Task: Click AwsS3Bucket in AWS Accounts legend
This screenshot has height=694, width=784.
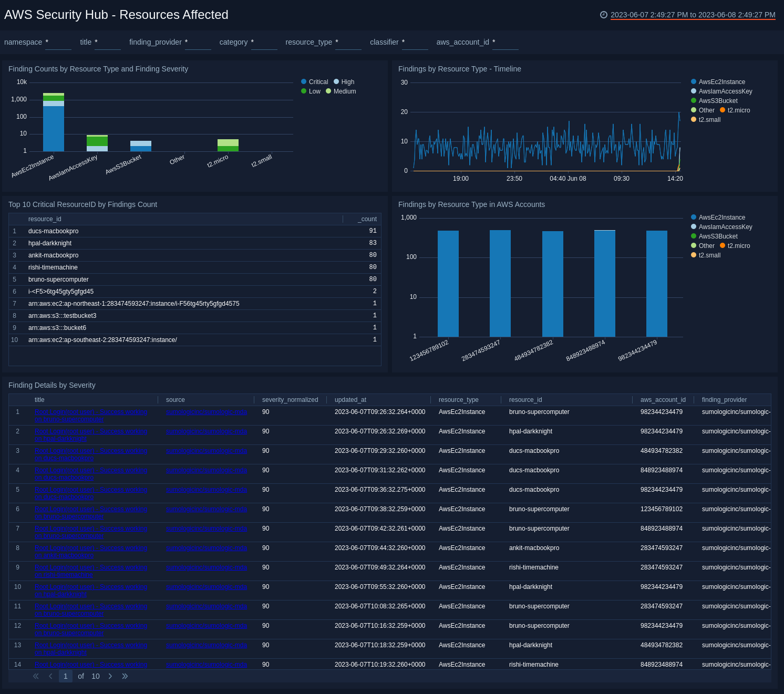Action: click(x=715, y=236)
